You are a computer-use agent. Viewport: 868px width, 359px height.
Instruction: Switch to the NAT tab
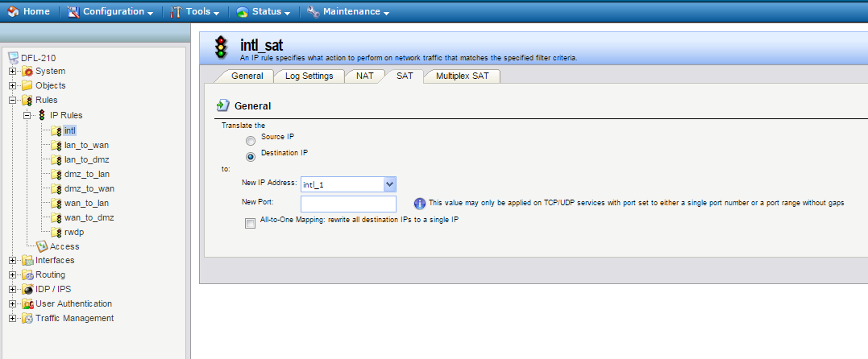365,76
